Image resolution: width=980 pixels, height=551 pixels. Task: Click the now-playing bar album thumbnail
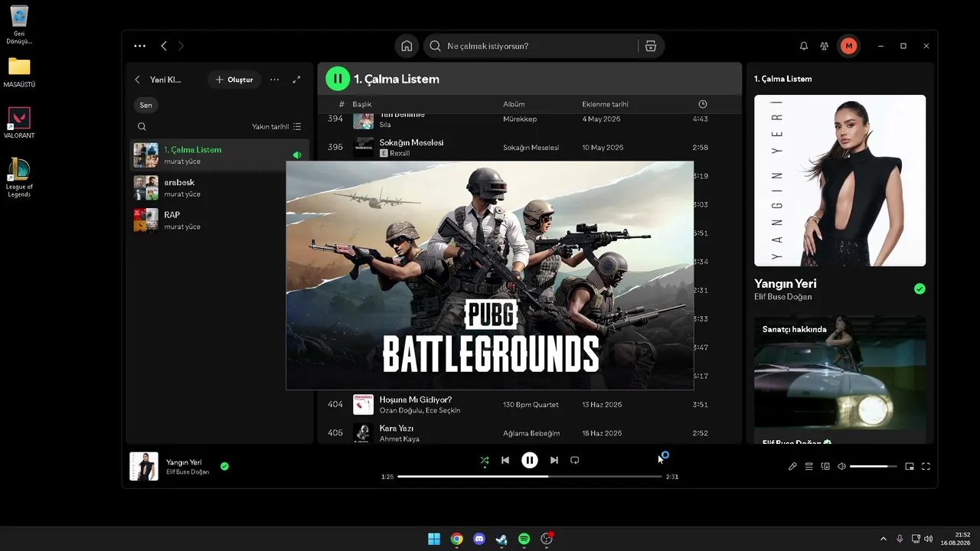coord(144,466)
